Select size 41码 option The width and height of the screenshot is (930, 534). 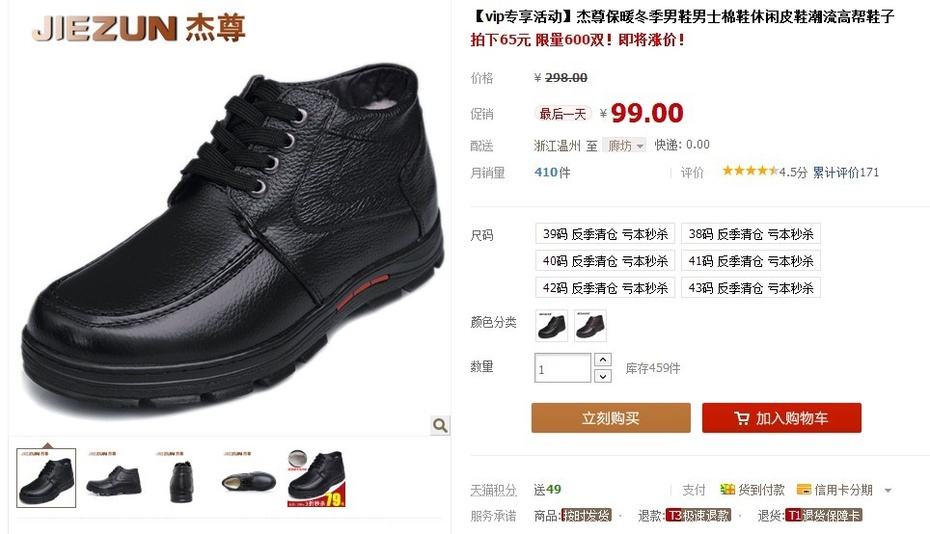coord(751,260)
